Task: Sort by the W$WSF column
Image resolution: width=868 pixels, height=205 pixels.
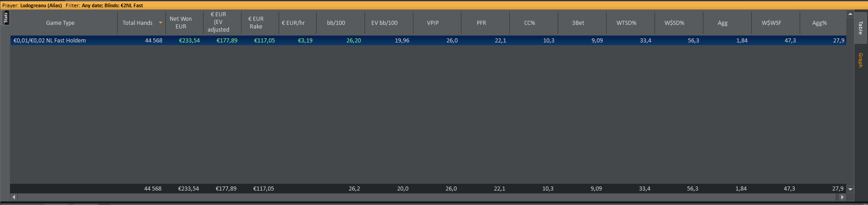Action: pyautogui.click(x=771, y=23)
